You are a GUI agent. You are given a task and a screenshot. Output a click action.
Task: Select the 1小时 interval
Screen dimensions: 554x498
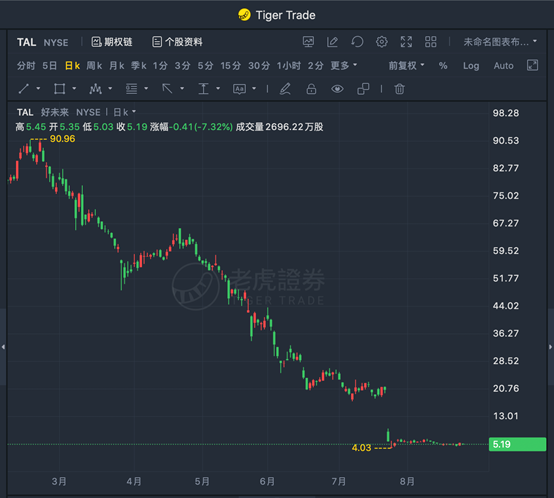pyautogui.click(x=289, y=66)
